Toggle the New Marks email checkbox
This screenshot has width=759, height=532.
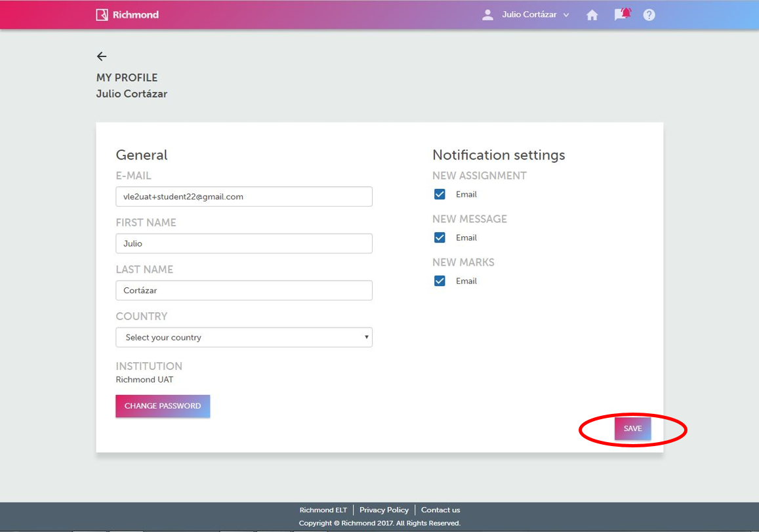coord(440,281)
